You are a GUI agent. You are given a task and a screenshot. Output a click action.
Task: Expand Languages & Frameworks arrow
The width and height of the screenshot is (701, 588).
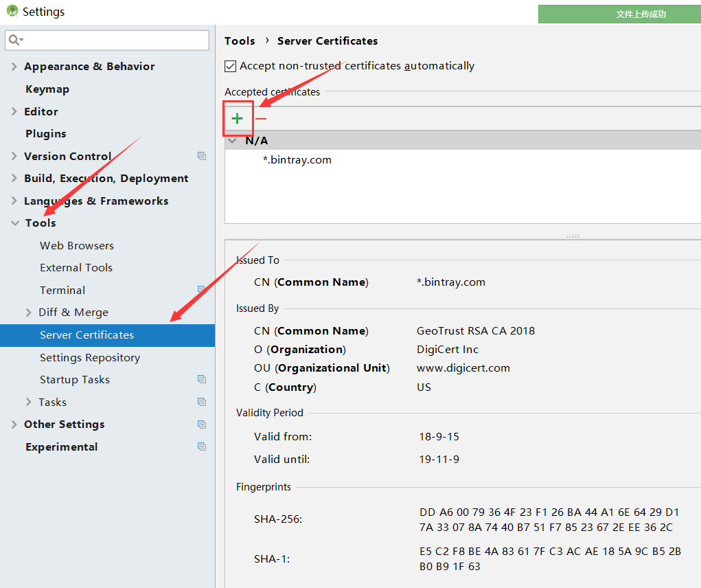pyautogui.click(x=14, y=201)
